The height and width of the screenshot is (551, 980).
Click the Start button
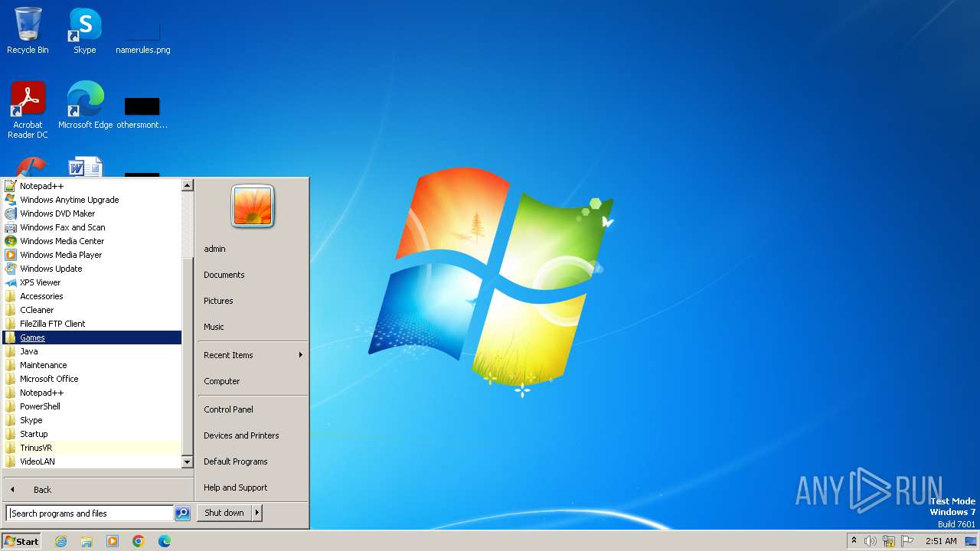pos(21,541)
